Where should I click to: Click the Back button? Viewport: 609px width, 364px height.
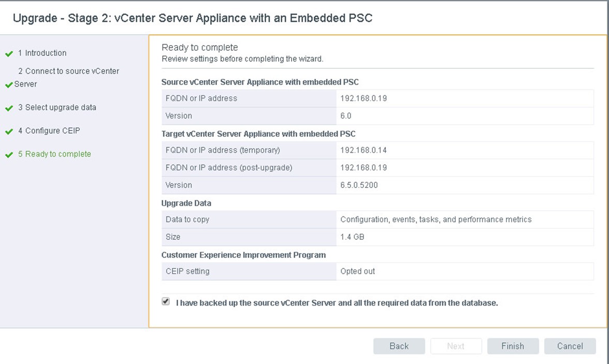pos(399,346)
